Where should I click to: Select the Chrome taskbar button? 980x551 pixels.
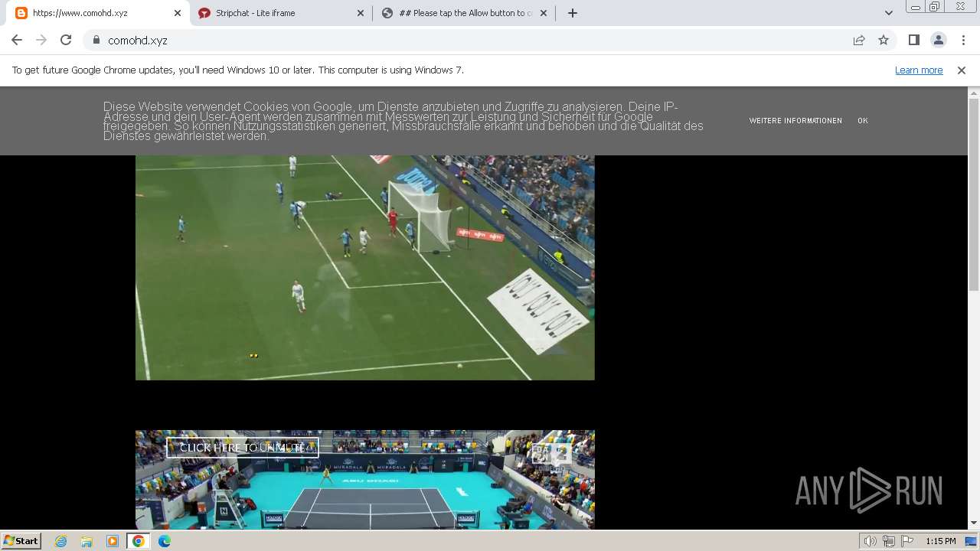click(x=138, y=541)
